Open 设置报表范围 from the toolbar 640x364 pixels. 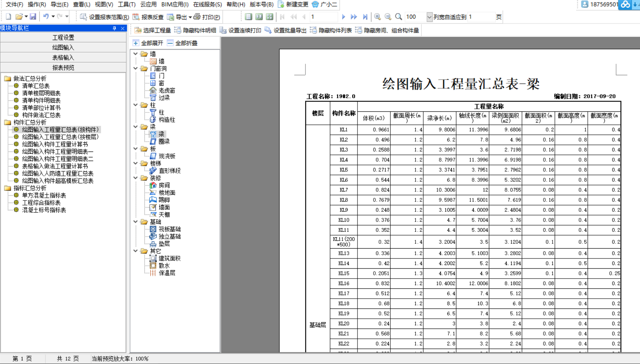[x=105, y=17]
